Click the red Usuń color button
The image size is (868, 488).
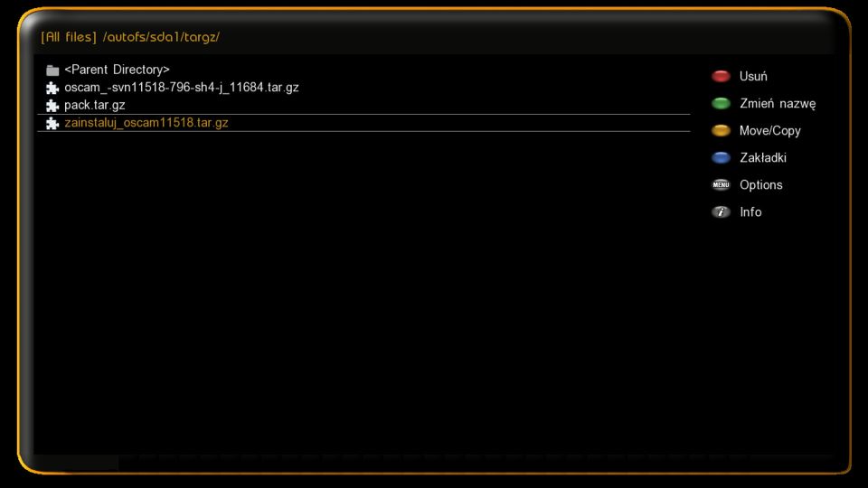click(x=721, y=76)
